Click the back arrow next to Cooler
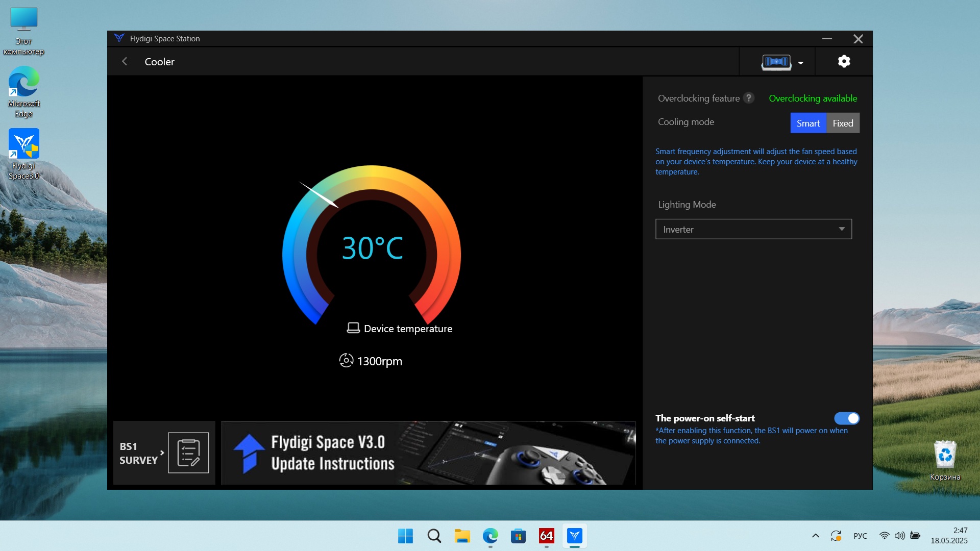Viewport: 980px width, 551px height. coord(125,62)
